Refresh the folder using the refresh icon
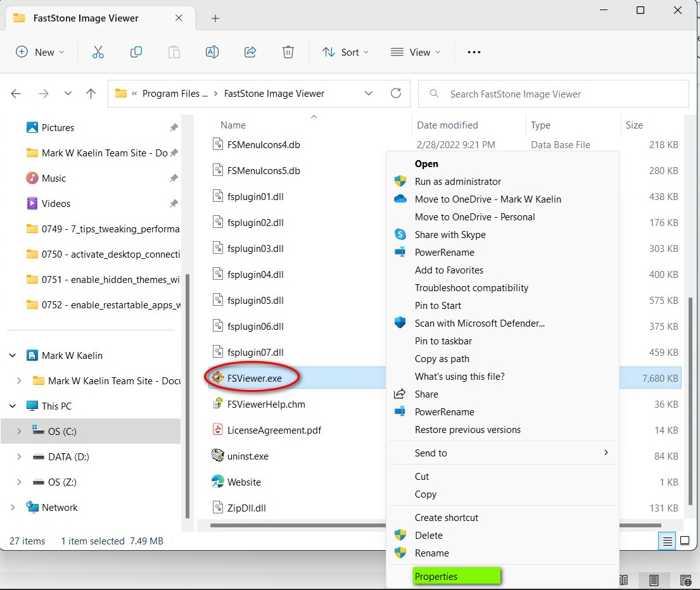 (395, 92)
